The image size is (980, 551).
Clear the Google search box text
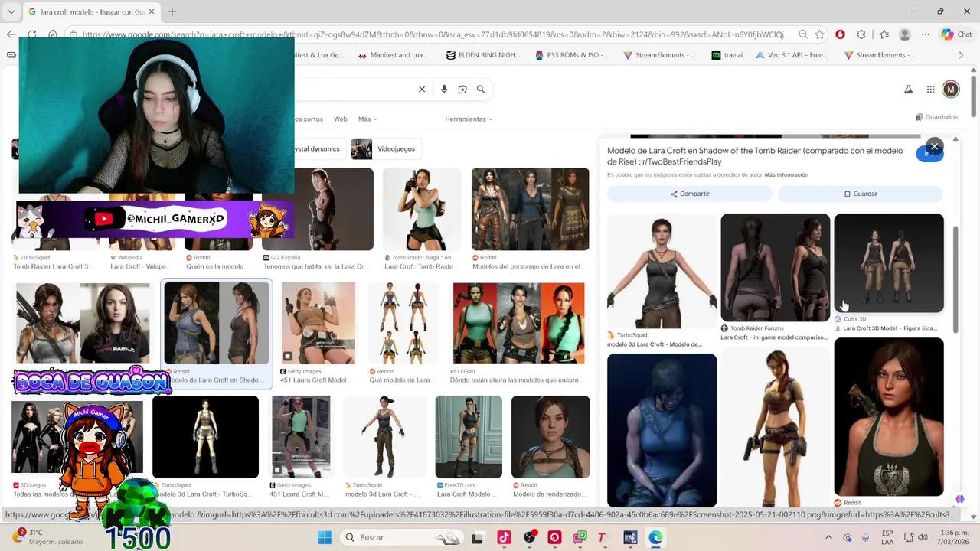tap(421, 90)
